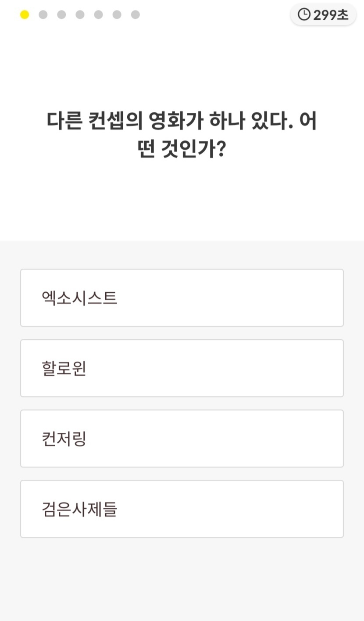Pick the 컨저링 answer option
This screenshot has height=621, width=364.
pos(182,439)
